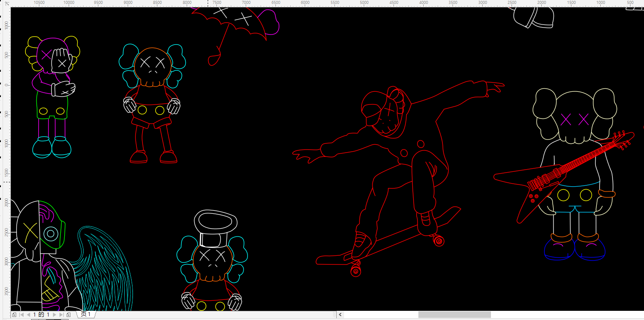Select the figure covering its face with a glove

(52, 97)
